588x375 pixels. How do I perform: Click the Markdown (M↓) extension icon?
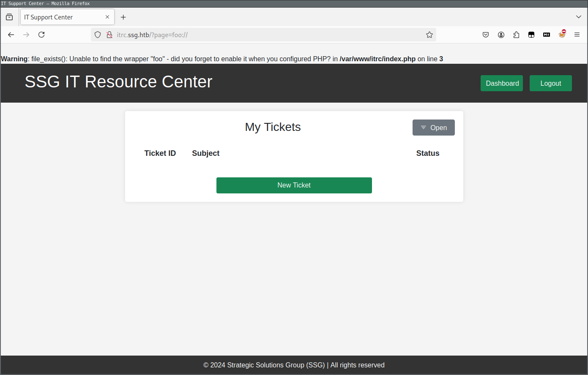pyautogui.click(x=547, y=35)
